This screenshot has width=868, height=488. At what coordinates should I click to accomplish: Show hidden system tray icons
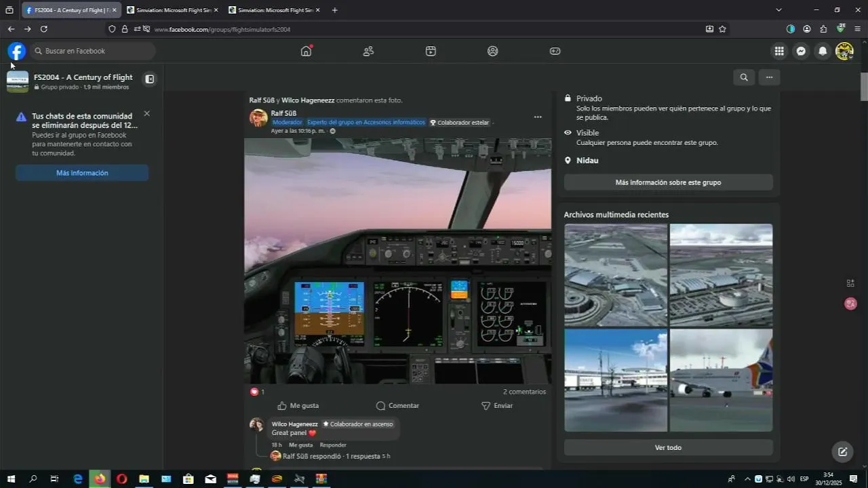pos(747,479)
